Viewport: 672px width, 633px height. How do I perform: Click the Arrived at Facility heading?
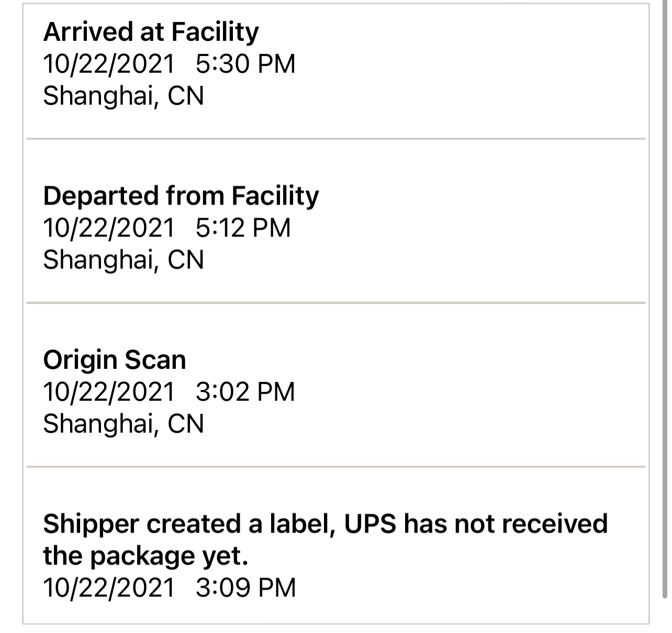[151, 32]
